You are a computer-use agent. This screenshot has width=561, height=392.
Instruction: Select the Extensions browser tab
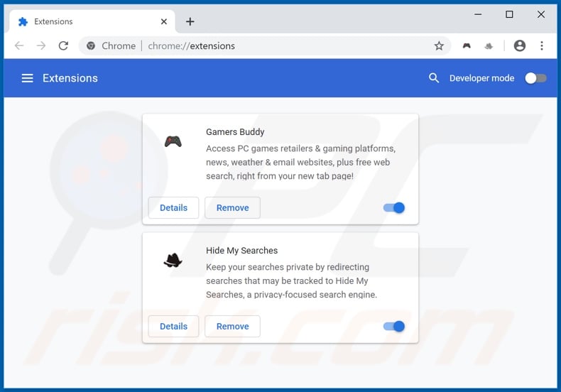(x=92, y=22)
